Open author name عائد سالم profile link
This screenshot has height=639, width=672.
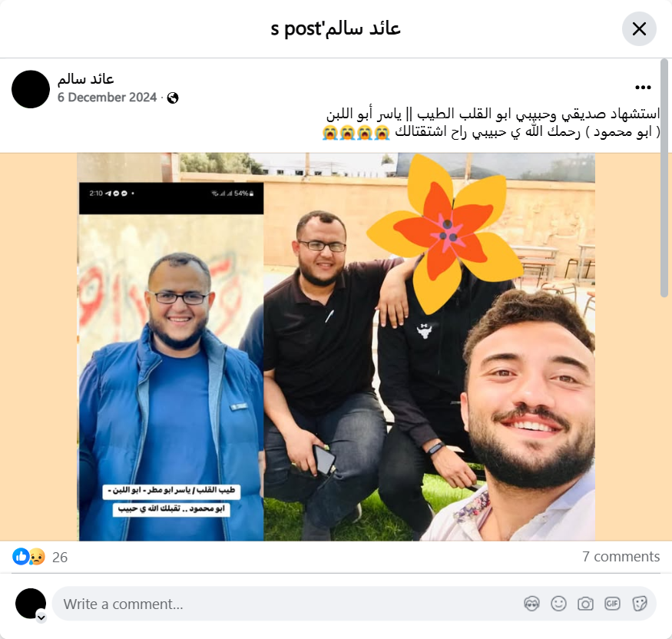pyautogui.click(x=86, y=79)
